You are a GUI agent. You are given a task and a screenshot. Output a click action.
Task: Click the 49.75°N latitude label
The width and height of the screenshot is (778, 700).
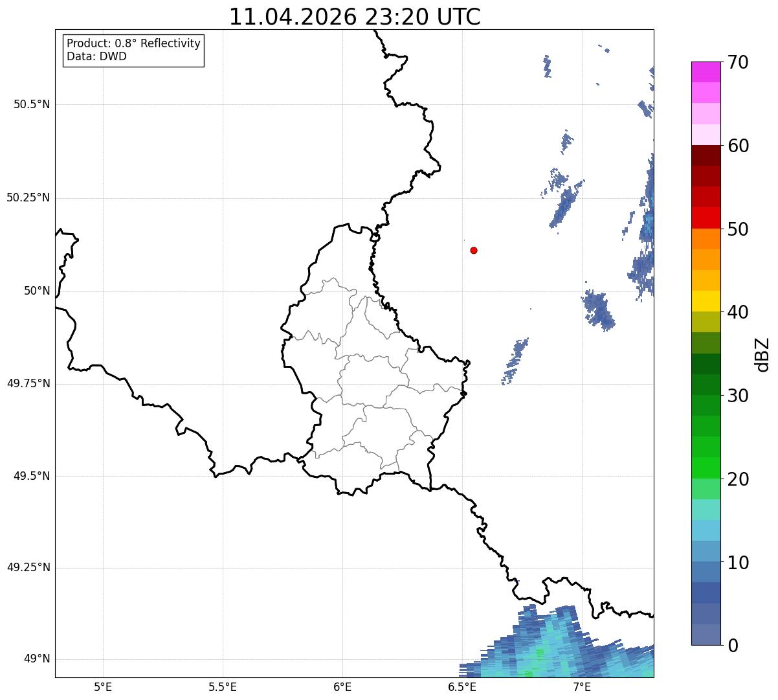(x=28, y=383)
